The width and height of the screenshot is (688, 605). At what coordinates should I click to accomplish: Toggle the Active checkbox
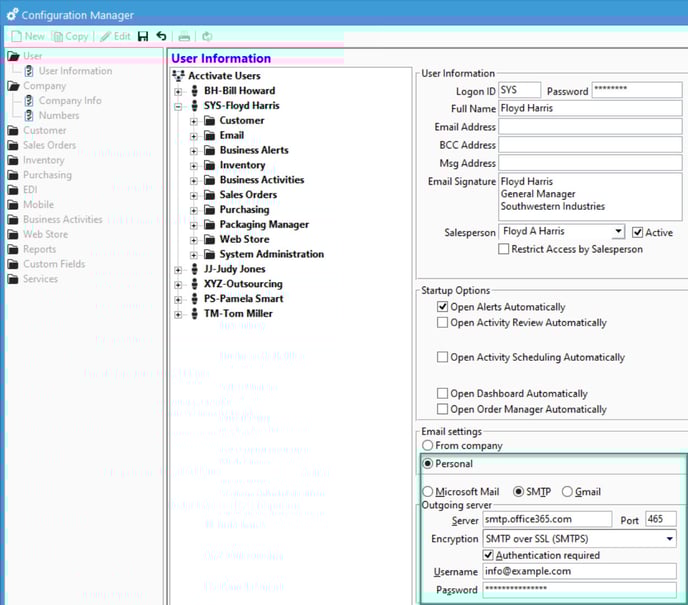click(638, 233)
